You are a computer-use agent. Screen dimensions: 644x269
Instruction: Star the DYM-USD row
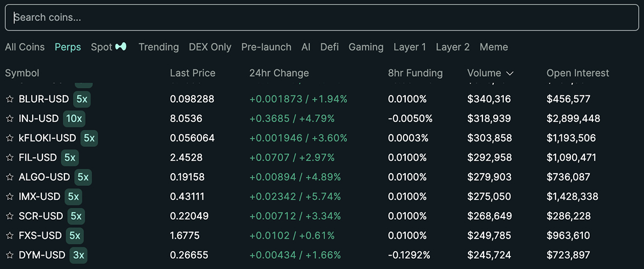tap(9, 255)
